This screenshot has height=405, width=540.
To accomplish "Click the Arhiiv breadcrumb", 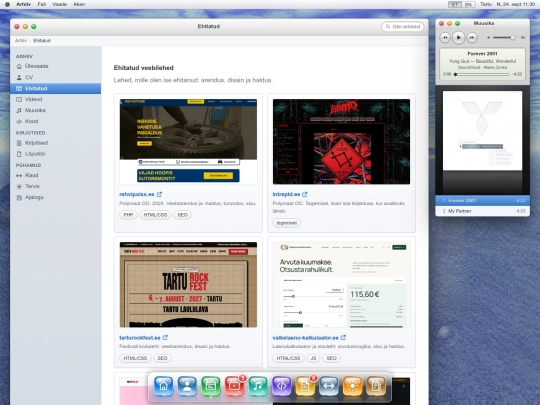I will pyautogui.click(x=21, y=41).
